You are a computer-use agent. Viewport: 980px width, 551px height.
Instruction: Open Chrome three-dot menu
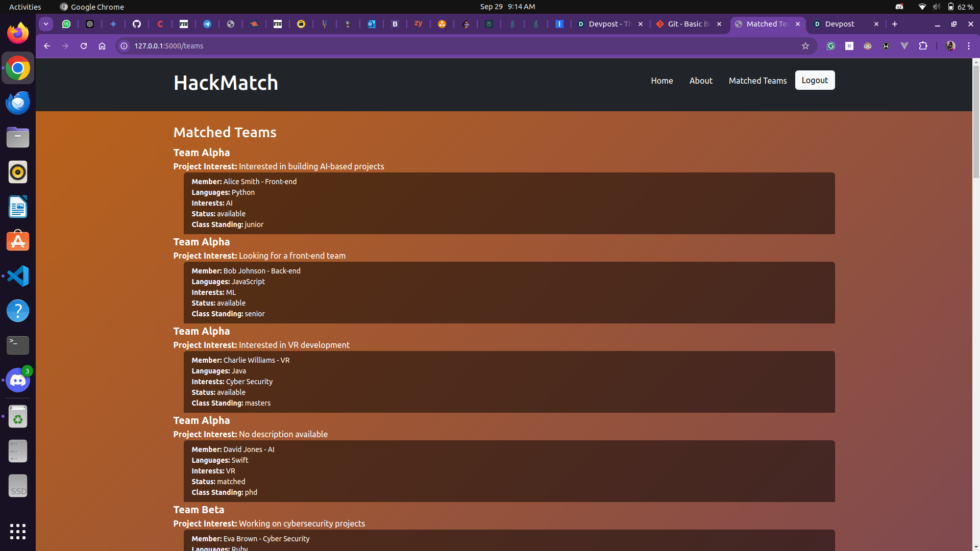969,46
